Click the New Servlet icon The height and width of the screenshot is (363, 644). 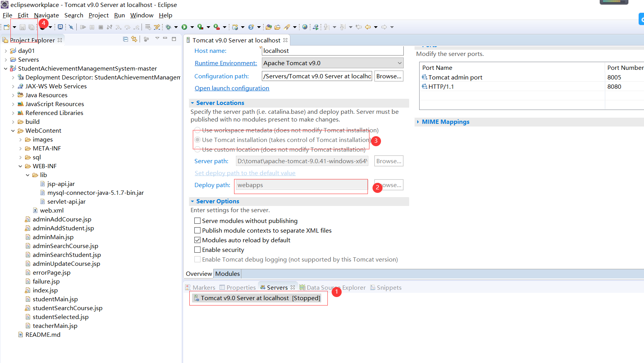[251, 27]
